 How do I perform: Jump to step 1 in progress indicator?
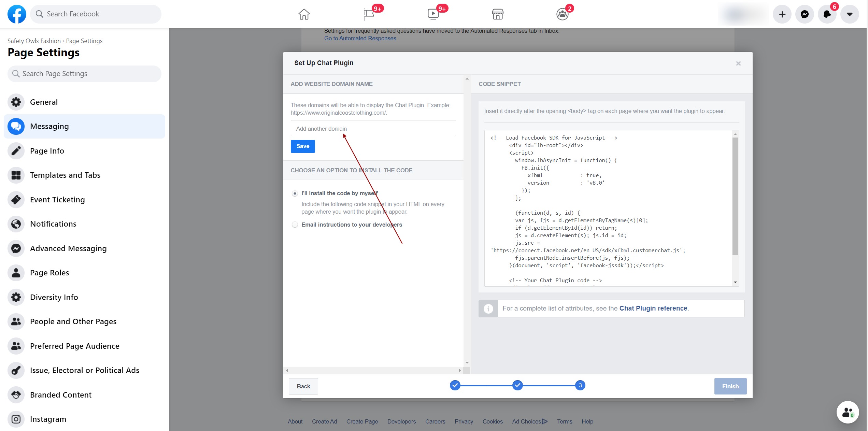coord(455,385)
